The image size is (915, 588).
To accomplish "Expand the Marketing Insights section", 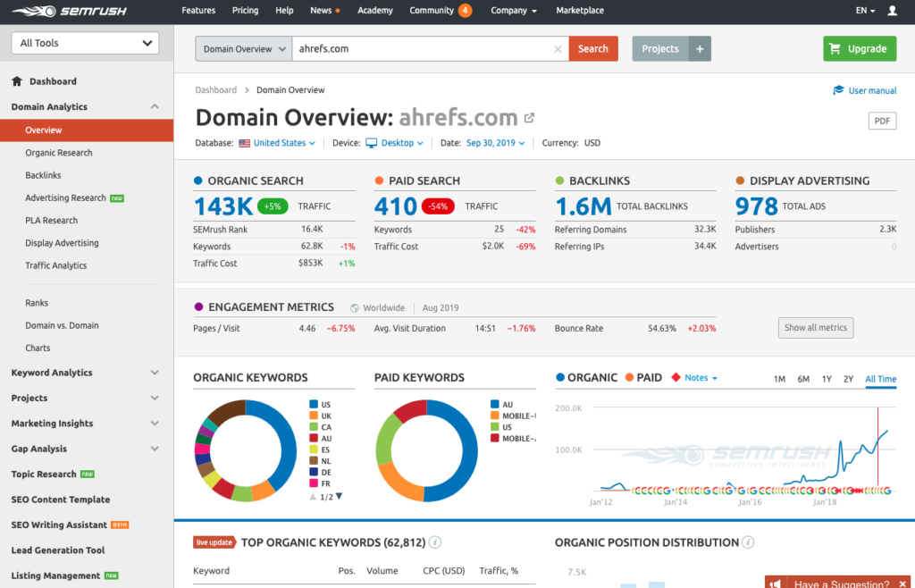I will click(x=155, y=424).
